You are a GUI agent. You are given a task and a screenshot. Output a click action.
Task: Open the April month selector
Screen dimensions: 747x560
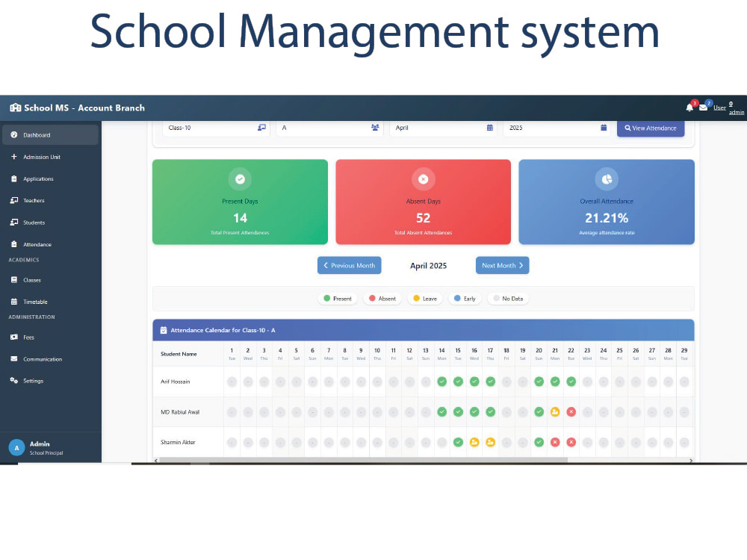point(443,128)
